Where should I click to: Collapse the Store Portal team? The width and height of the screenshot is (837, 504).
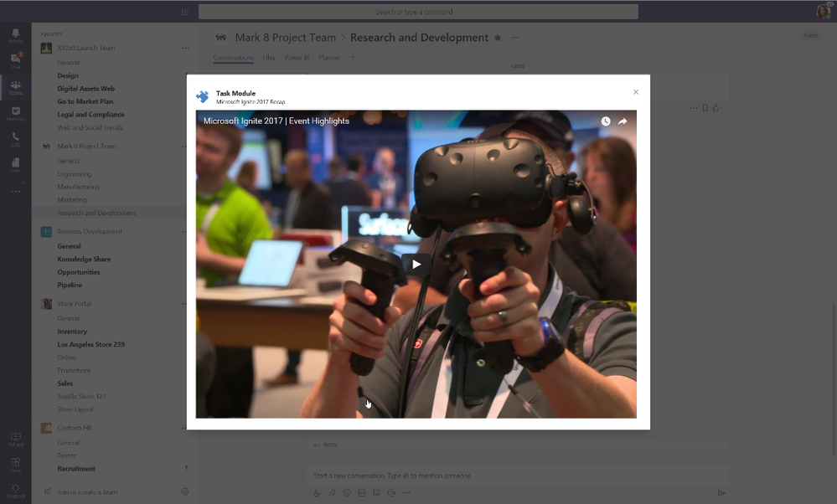click(x=75, y=304)
